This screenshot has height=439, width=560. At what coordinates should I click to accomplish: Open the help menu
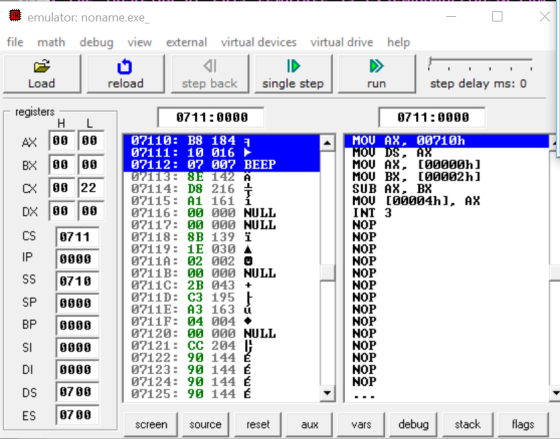(399, 42)
